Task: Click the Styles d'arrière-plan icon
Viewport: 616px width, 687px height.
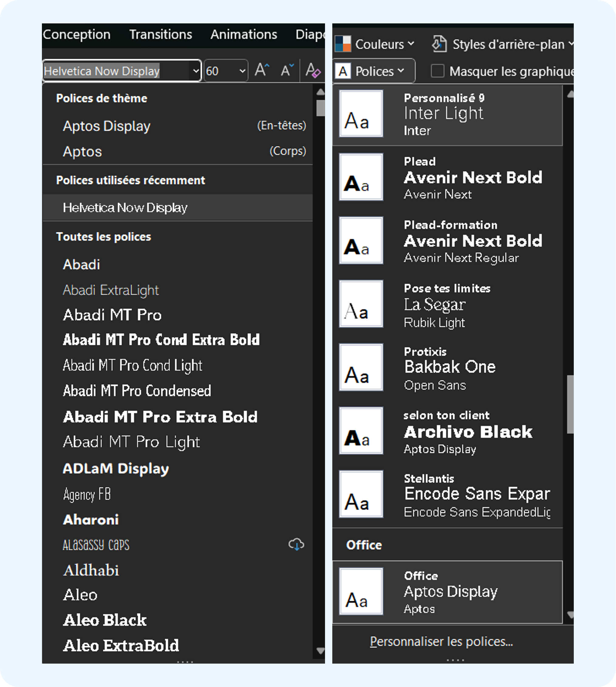Action: pyautogui.click(x=439, y=44)
